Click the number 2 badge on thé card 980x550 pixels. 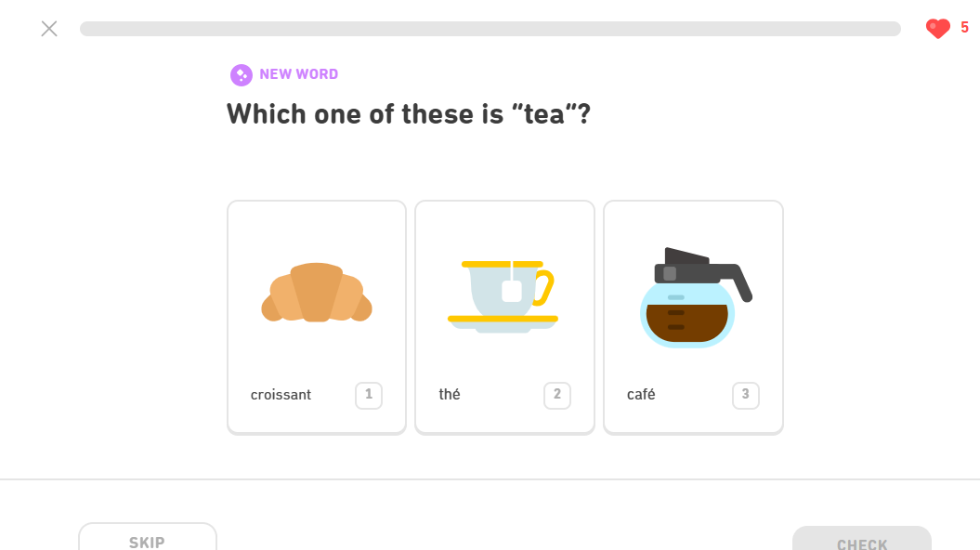[x=556, y=395]
